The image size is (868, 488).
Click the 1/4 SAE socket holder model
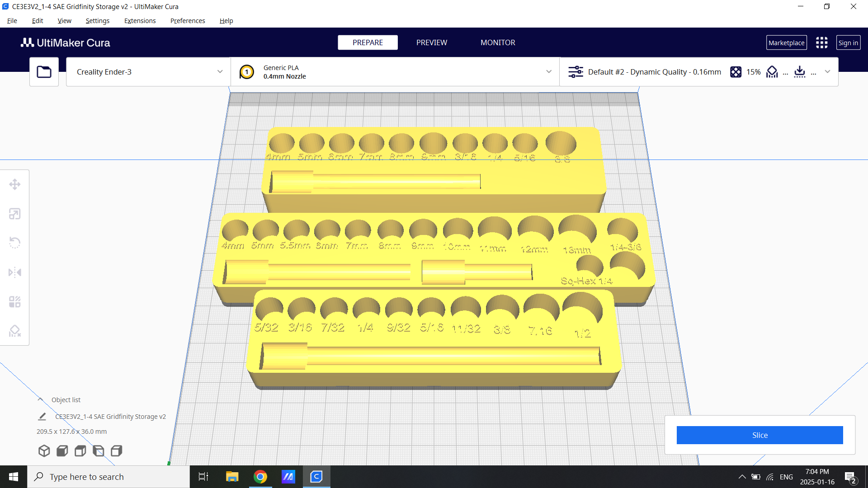click(434, 339)
